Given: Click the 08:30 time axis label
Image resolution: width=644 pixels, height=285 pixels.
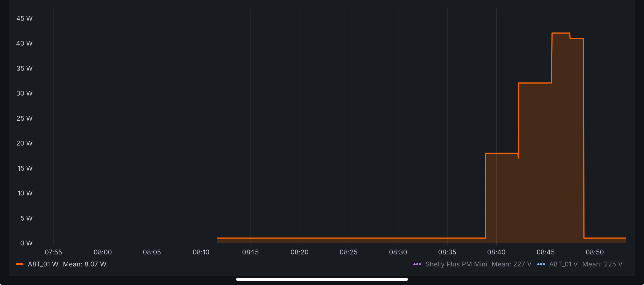Looking at the screenshot, I should [398, 252].
